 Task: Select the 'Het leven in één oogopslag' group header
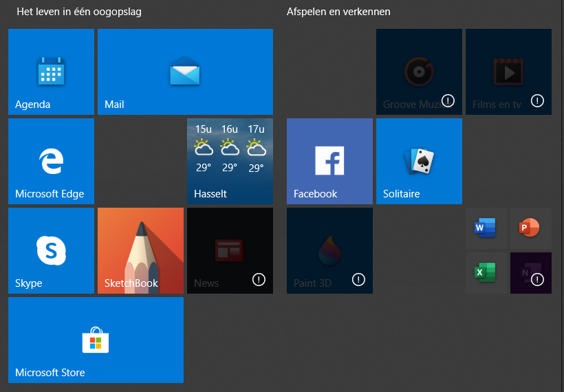tap(79, 12)
